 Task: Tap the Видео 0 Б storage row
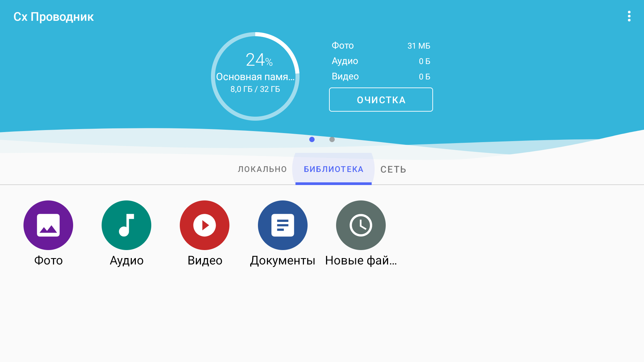[x=381, y=76]
